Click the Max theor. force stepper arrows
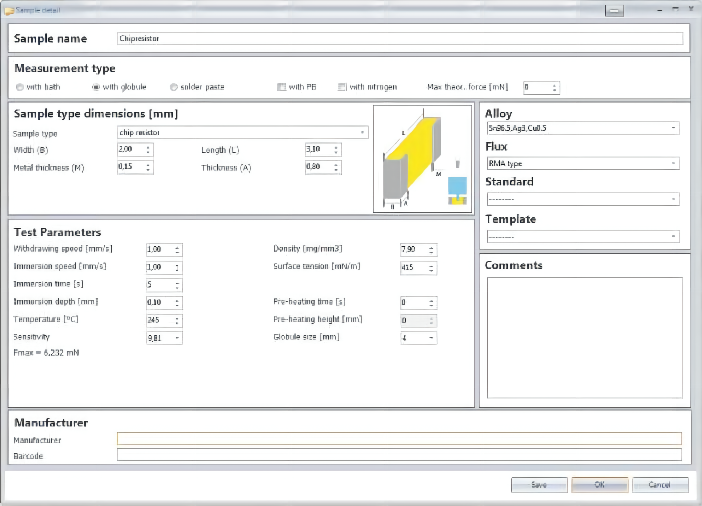702x506 pixels. pyautogui.click(x=555, y=87)
